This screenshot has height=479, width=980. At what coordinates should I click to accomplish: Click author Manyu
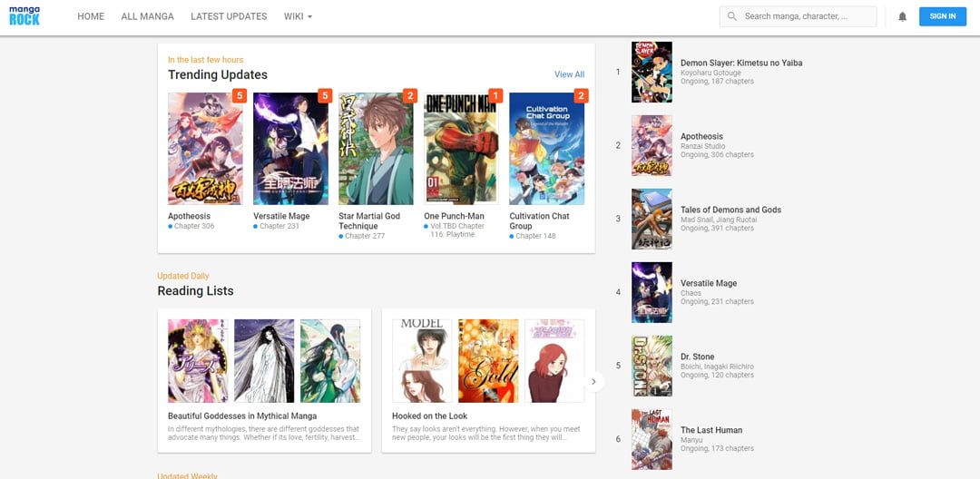point(691,440)
